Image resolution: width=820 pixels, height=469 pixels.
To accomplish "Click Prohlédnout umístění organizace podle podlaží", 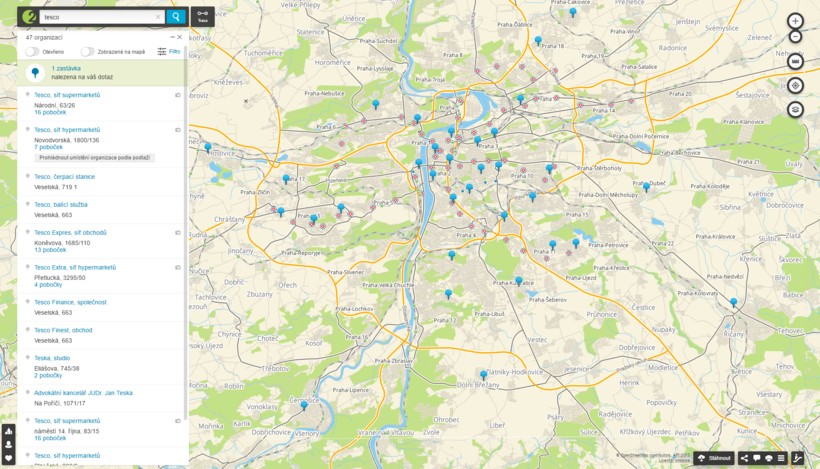I will pos(95,157).
